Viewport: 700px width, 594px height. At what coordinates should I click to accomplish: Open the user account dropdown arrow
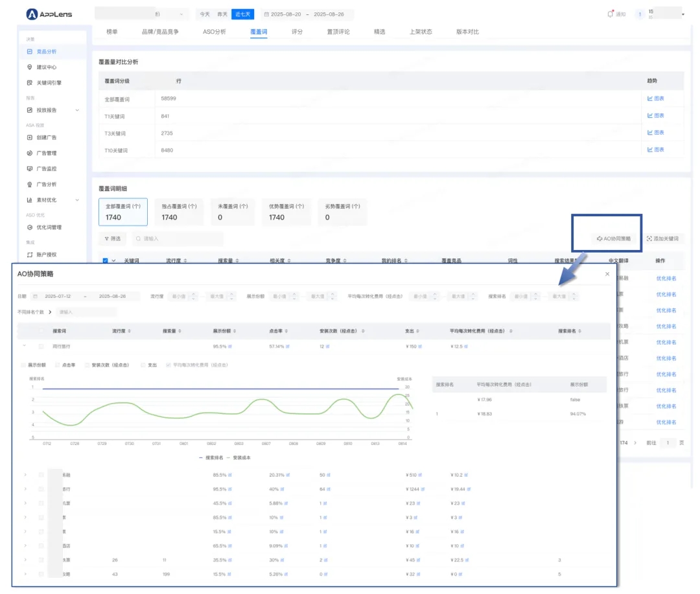point(682,14)
